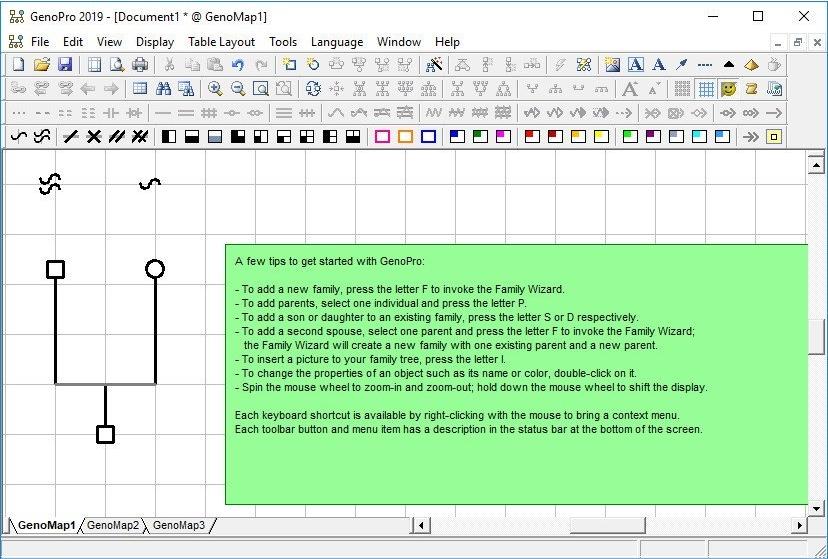
Task: Select the mother circle in the genogram
Action: [x=155, y=269]
